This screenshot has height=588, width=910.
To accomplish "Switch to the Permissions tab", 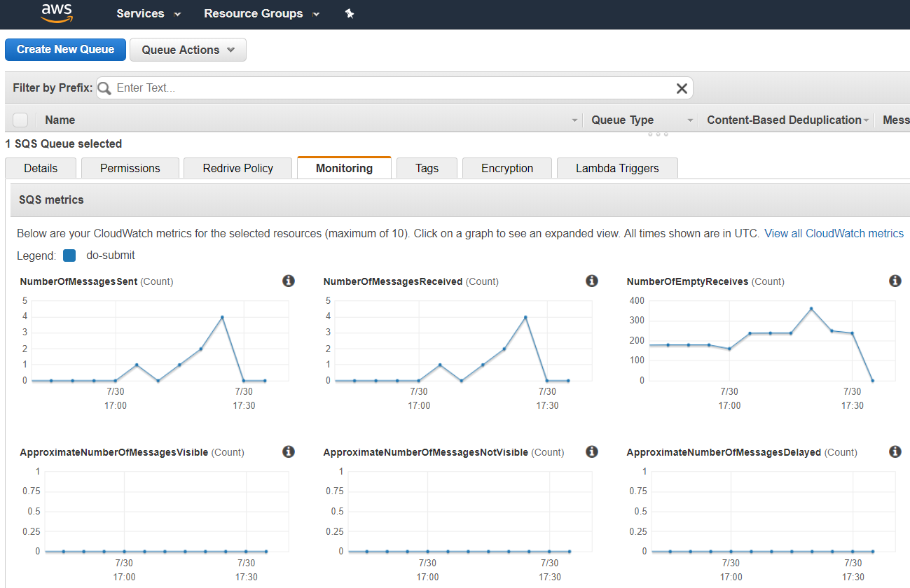I will [130, 168].
